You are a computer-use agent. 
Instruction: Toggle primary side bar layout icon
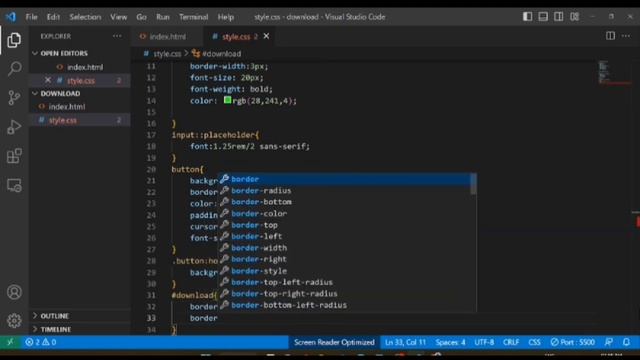[x=527, y=17]
